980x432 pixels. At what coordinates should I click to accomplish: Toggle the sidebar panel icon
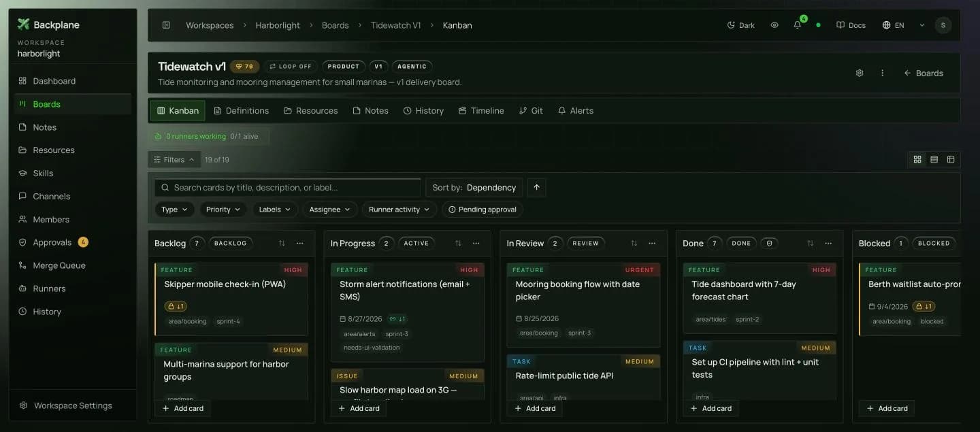pos(166,25)
